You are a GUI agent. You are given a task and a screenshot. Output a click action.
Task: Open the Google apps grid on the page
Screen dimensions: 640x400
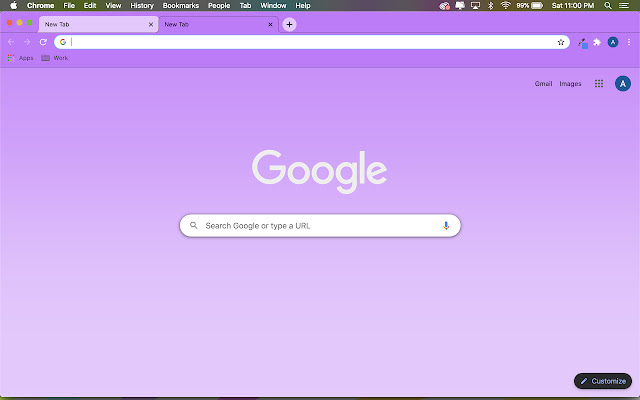point(599,84)
